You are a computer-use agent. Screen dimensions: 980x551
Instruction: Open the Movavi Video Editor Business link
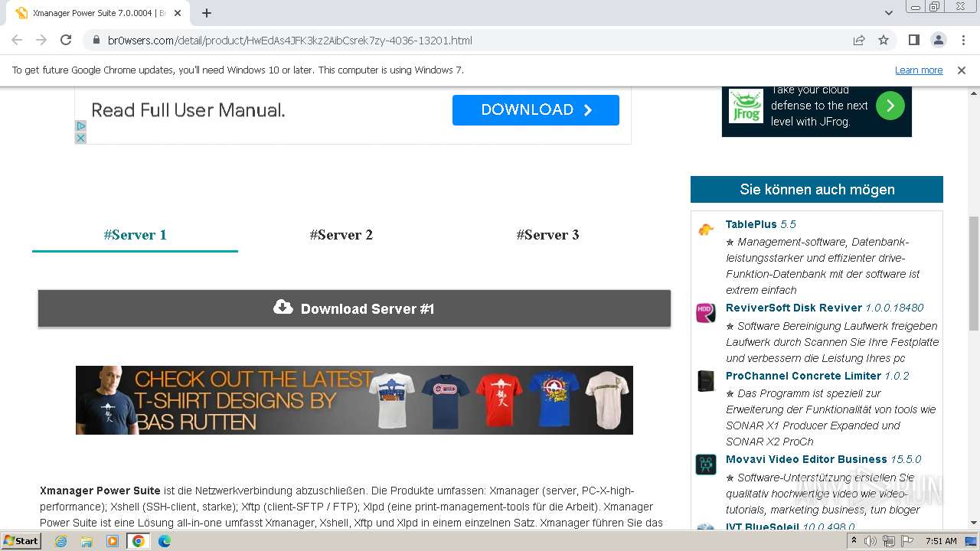pos(824,459)
